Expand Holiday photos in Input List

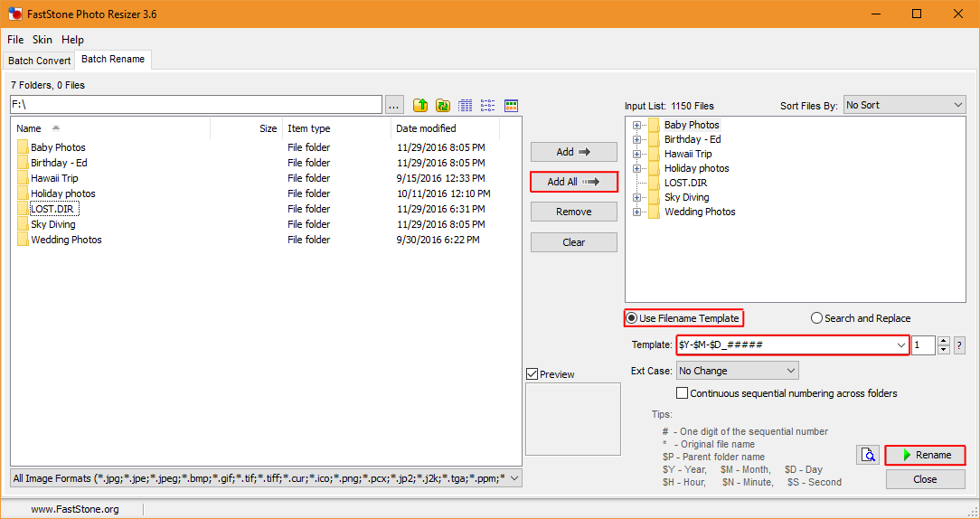tap(636, 168)
